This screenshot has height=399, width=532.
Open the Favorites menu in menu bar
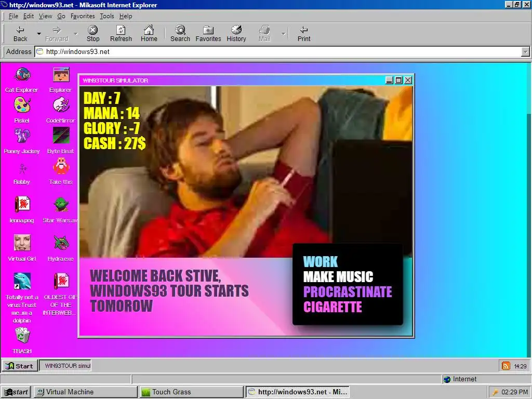click(83, 16)
